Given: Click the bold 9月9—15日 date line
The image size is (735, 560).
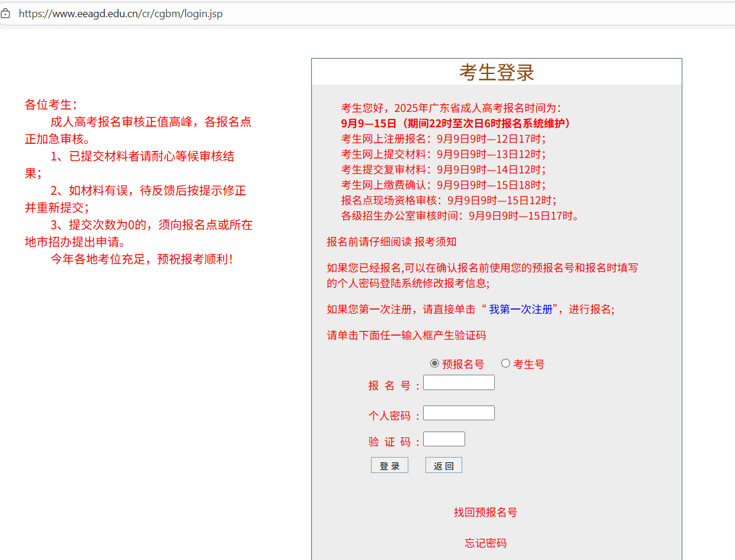Looking at the screenshot, I should [x=457, y=124].
